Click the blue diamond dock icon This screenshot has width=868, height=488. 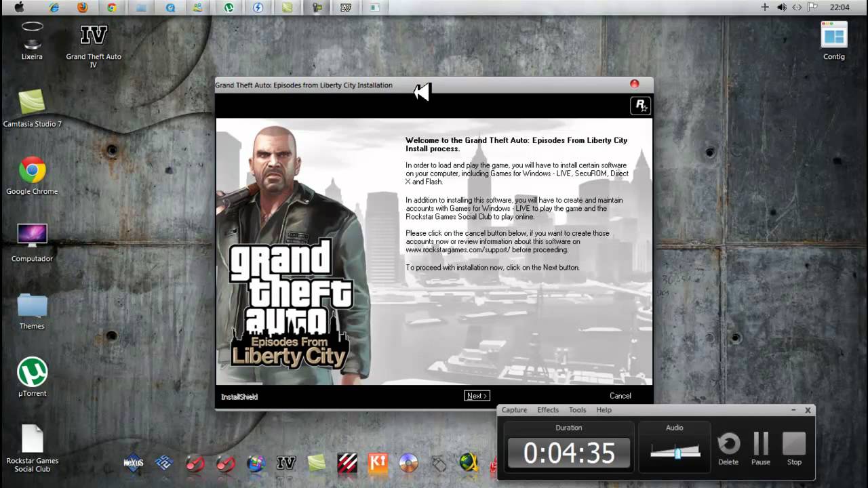(x=164, y=463)
